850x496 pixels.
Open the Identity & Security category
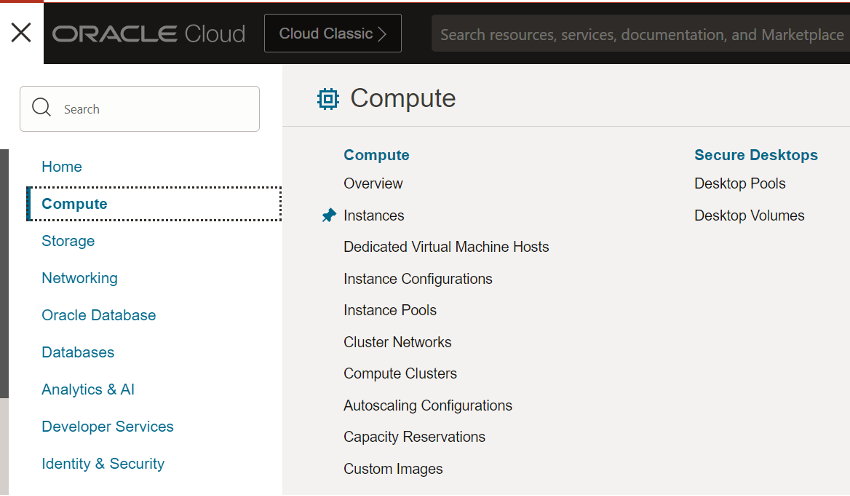103,464
